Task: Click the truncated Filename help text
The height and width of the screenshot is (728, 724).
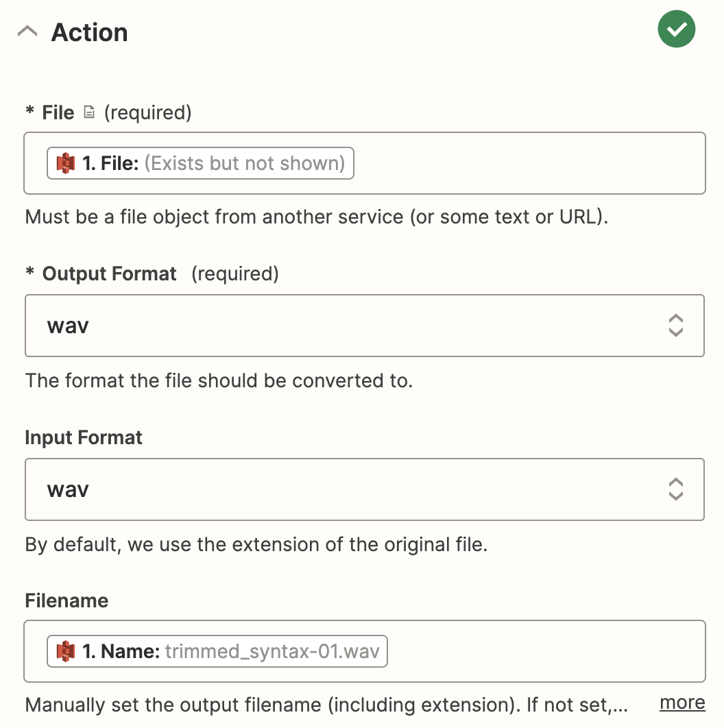Action: pos(326,705)
